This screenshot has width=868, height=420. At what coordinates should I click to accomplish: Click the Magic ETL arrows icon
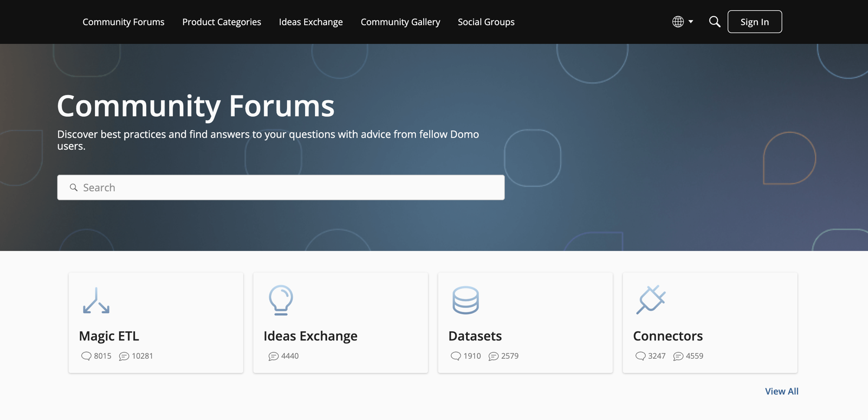click(x=96, y=300)
